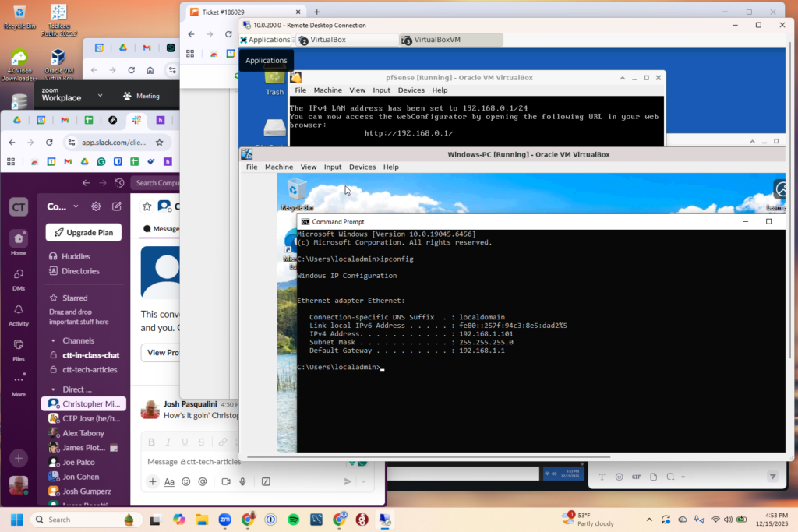Expand the Zoom Workplace dropdown arrow

[x=100, y=96]
